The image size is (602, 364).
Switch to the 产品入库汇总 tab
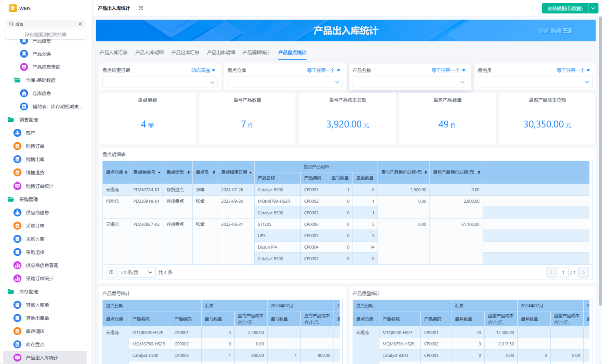click(x=113, y=52)
